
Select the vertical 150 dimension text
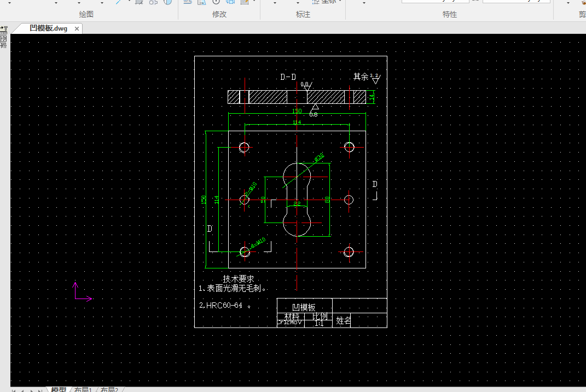[204, 200]
